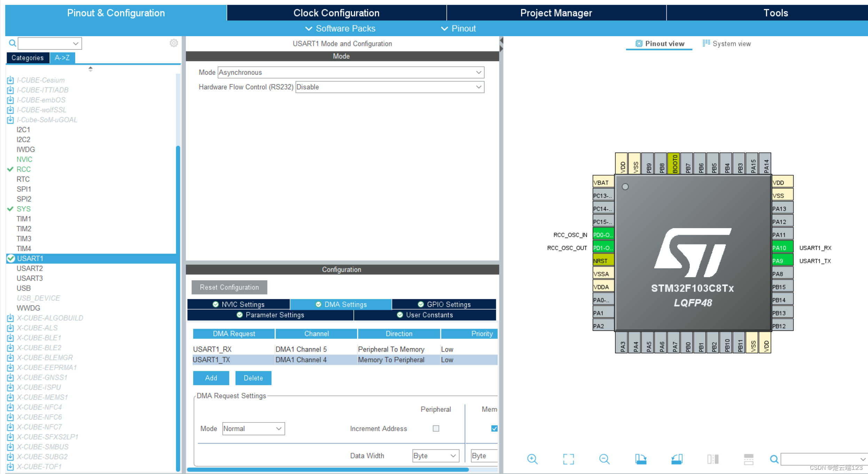The height and width of the screenshot is (474, 868).
Task: Open the User Constants tab
Action: coord(425,315)
